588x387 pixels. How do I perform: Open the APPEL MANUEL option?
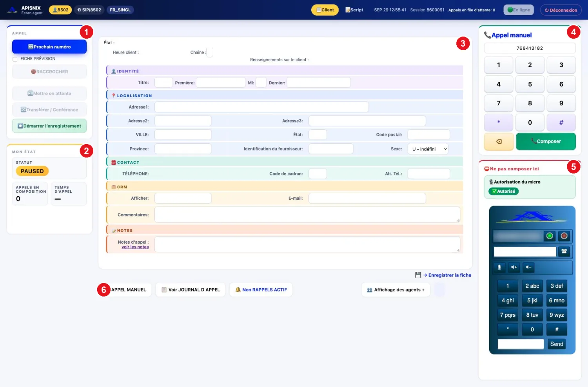(128, 290)
